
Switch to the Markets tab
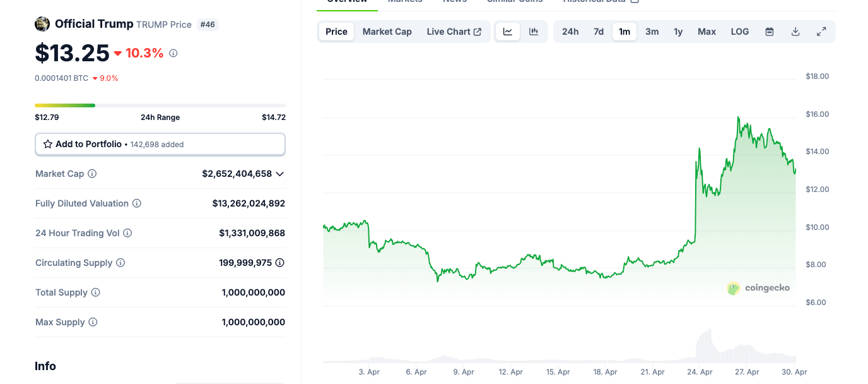pyautogui.click(x=405, y=2)
